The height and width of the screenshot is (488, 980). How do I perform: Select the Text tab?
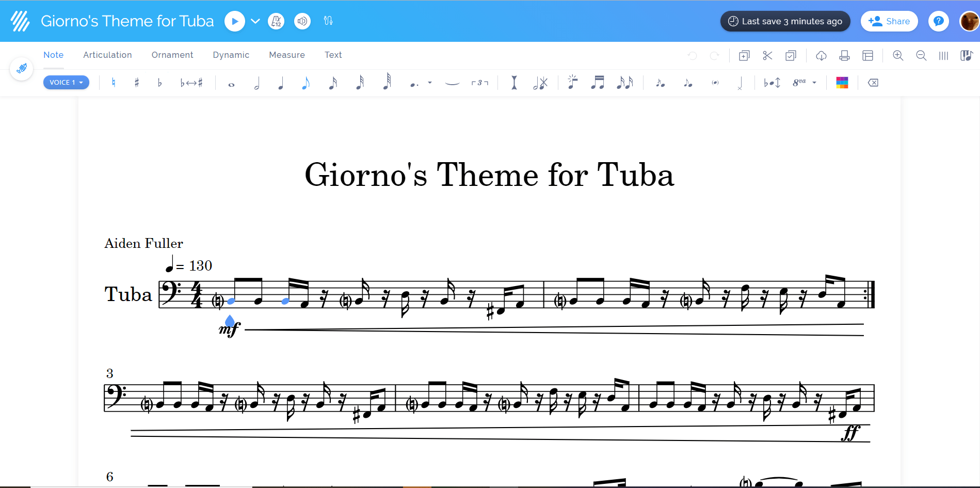333,55
